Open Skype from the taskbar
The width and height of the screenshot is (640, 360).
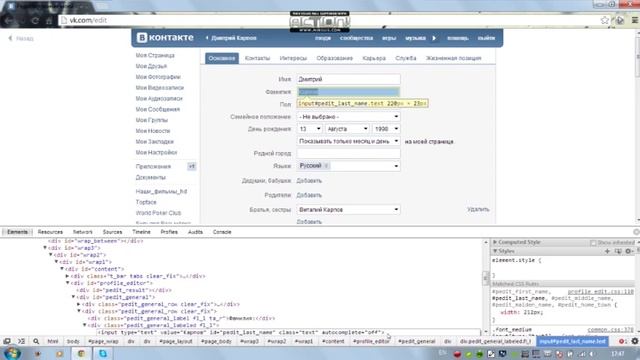(x=103, y=353)
